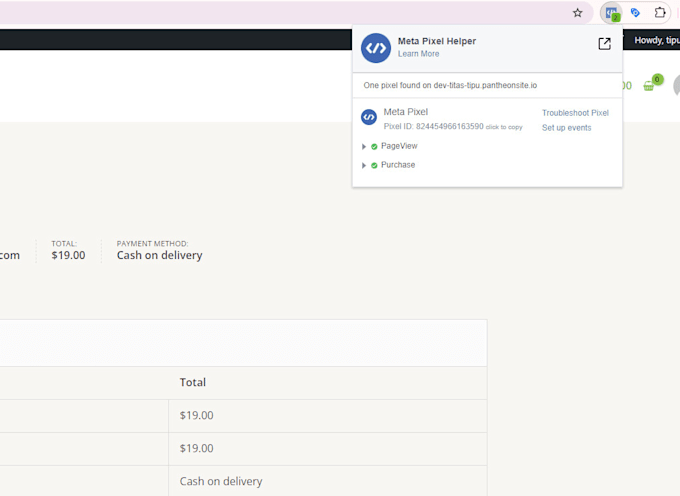Click the Purchase event label
The height and width of the screenshot is (496, 680).
coord(398,165)
